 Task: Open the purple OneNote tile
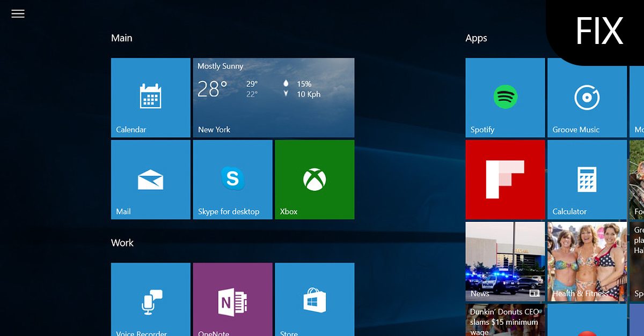232,299
